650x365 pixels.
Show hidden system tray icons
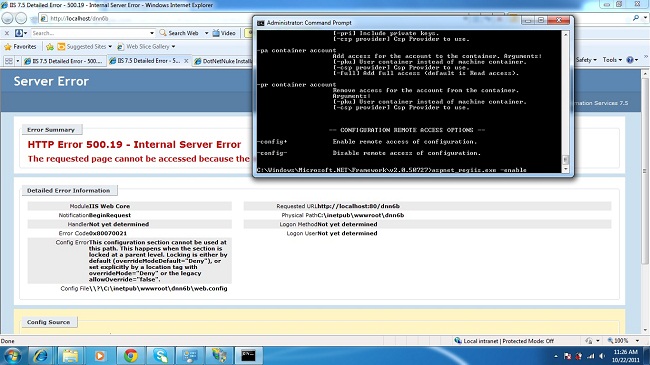click(555, 356)
